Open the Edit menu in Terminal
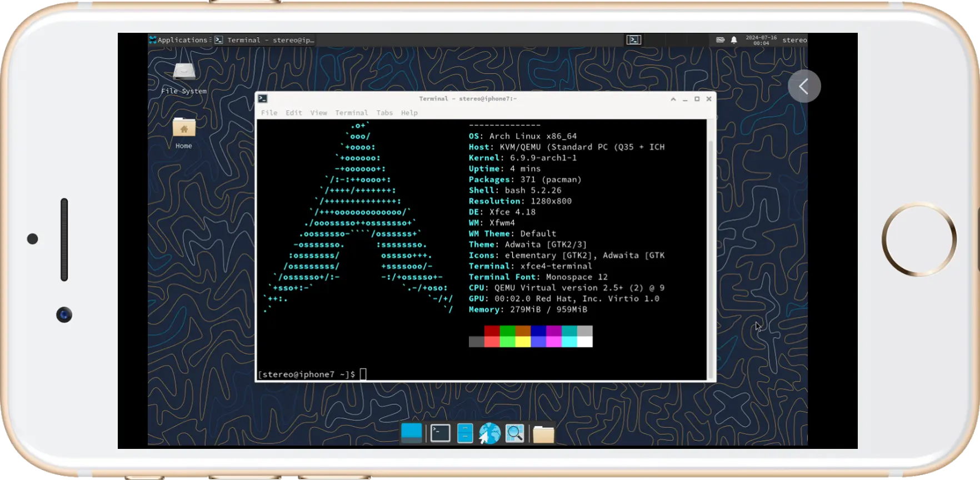The image size is (980, 480). (x=294, y=113)
